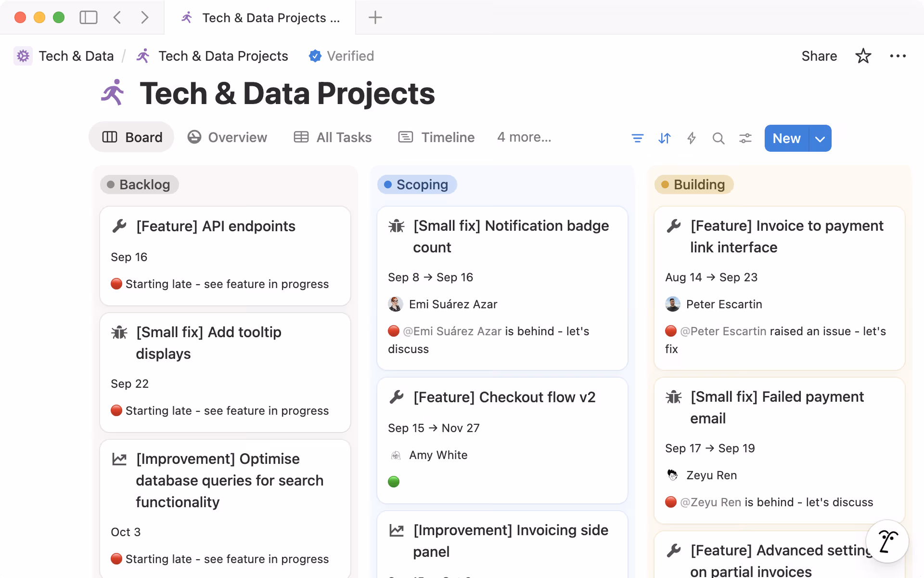924x578 pixels.
Task: Open display options via sliders icon
Action: [x=745, y=138]
